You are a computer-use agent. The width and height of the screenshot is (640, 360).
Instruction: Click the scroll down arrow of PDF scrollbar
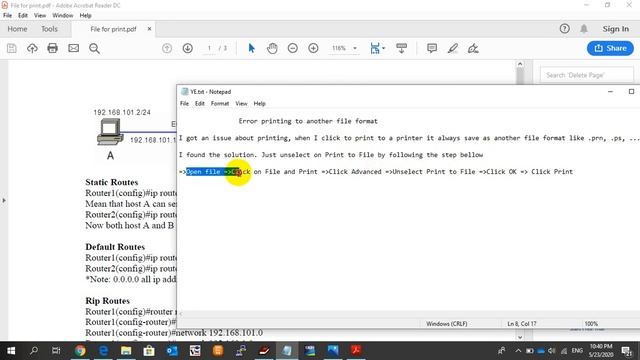(x=520, y=337)
